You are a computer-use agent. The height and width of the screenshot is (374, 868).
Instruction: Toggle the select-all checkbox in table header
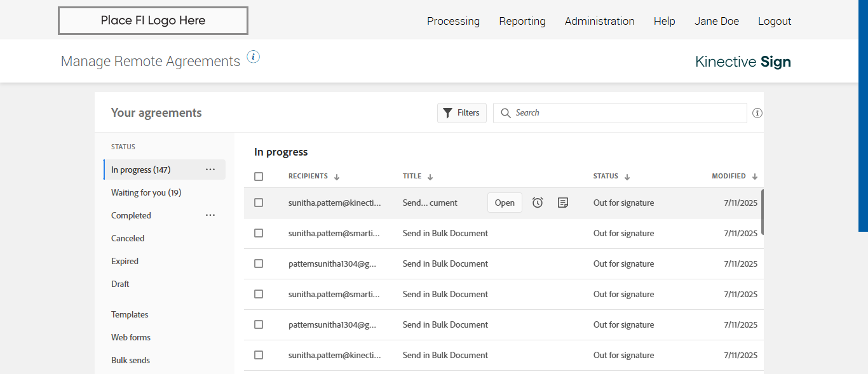259,177
